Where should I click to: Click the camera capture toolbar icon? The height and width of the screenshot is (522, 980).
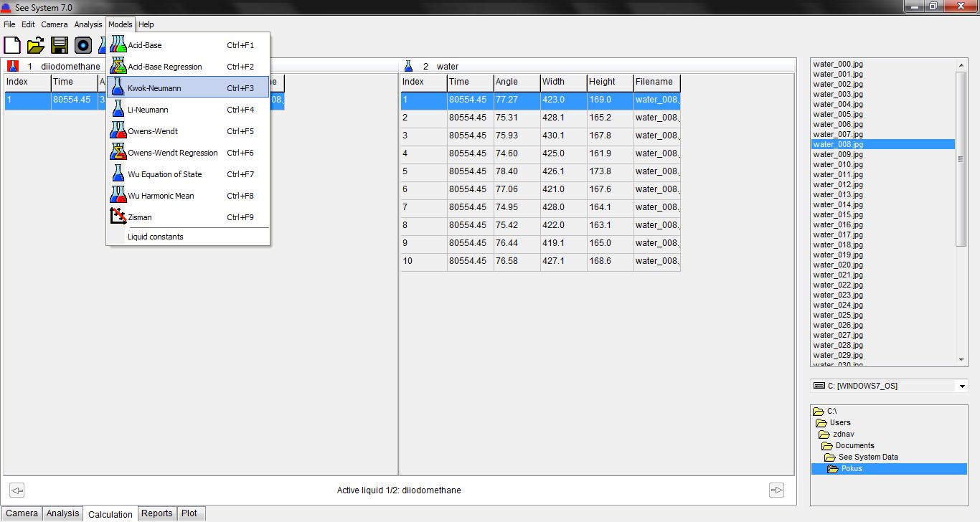click(83, 45)
